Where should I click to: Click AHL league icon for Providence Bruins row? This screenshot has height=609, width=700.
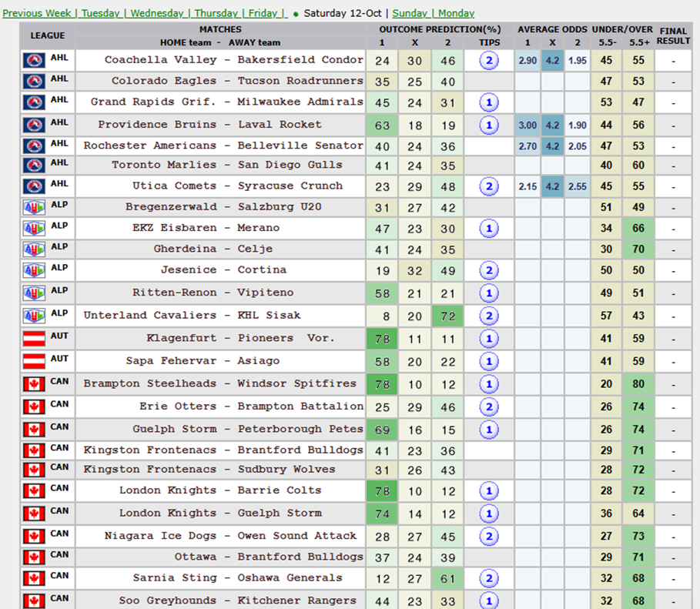point(34,125)
